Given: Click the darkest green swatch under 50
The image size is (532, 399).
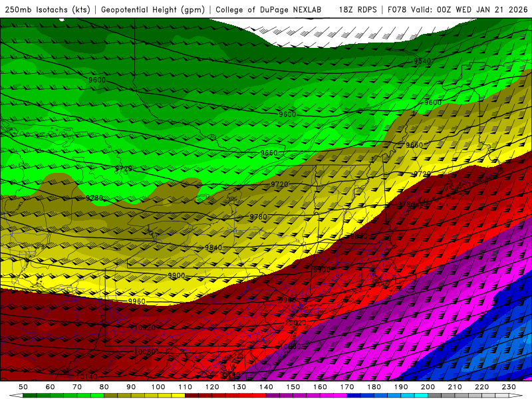Looking at the screenshot, I should (30, 396).
